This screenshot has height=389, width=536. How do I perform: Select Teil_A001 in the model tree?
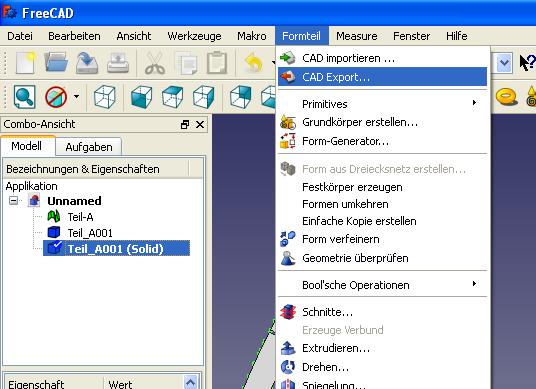tap(90, 233)
